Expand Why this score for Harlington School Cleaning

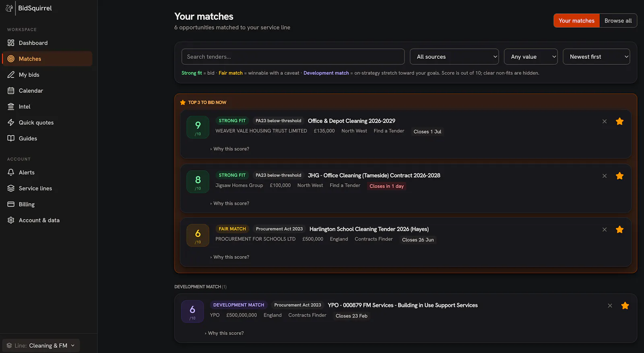(x=230, y=257)
